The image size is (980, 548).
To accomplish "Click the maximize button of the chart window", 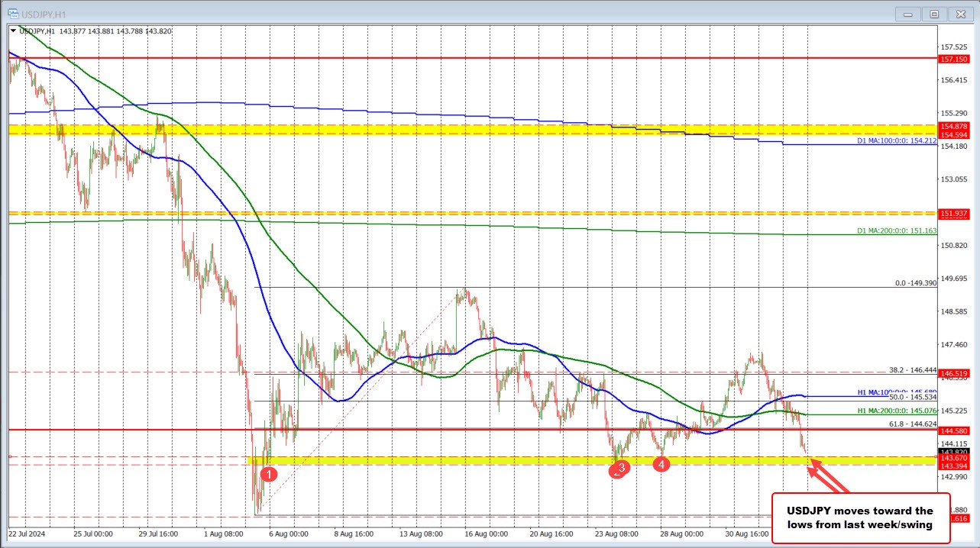I will pos(935,14).
